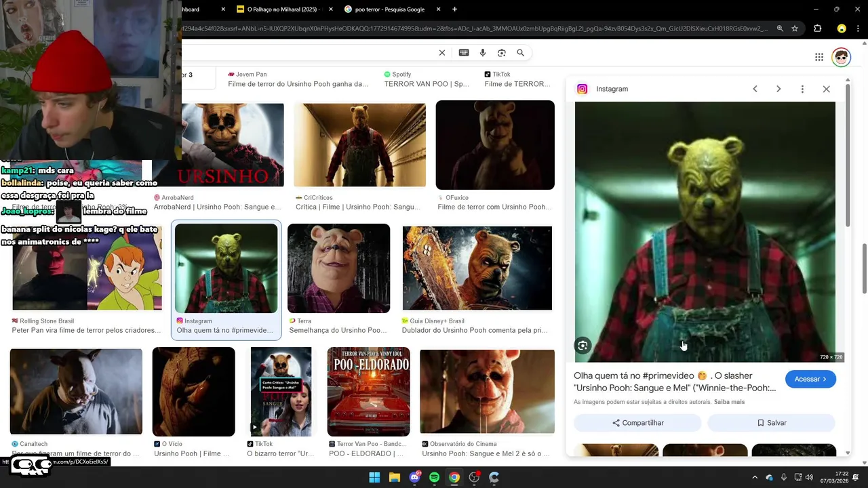Close the O Palhaço no Milharal tab

tap(330, 9)
